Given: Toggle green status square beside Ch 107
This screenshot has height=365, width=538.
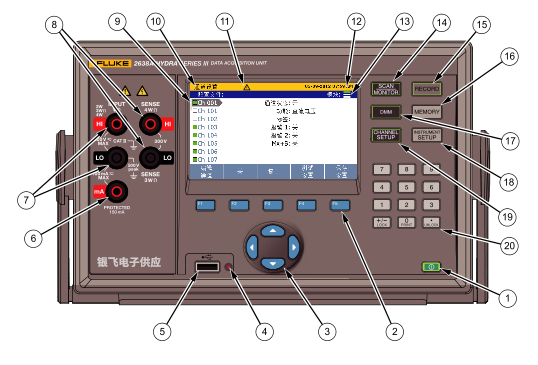Looking at the screenshot, I should pyautogui.click(x=195, y=160).
